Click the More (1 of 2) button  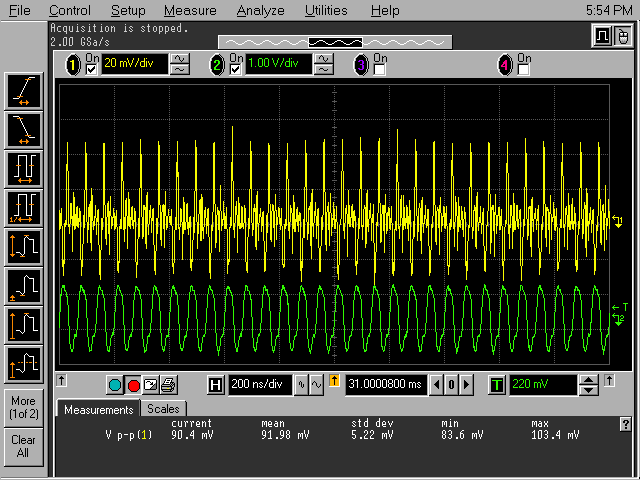[23, 407]
